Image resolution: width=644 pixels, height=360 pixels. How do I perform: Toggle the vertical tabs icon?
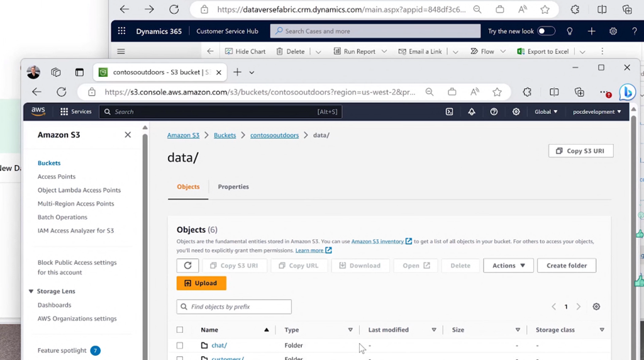(x=79, y=72)
